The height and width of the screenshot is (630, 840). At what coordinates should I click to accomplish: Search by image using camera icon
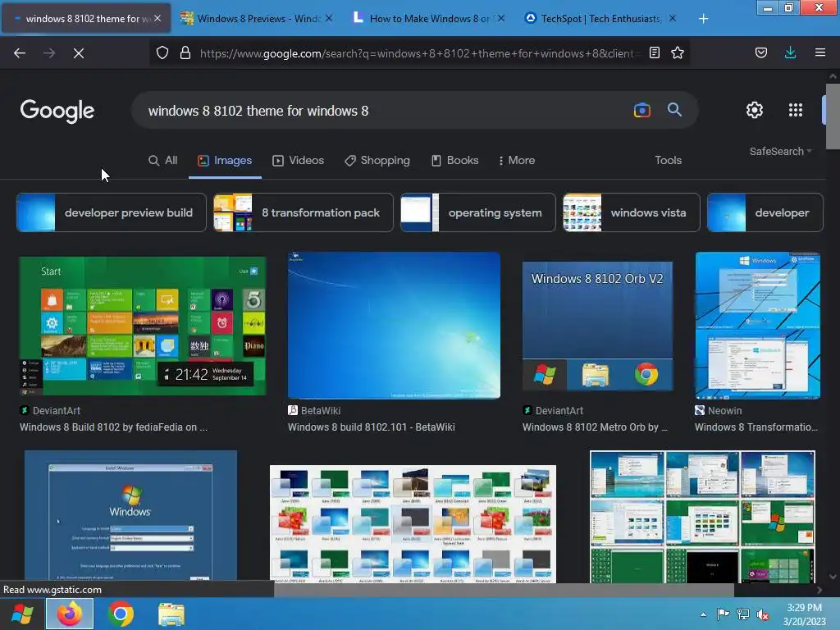(641, 111)
